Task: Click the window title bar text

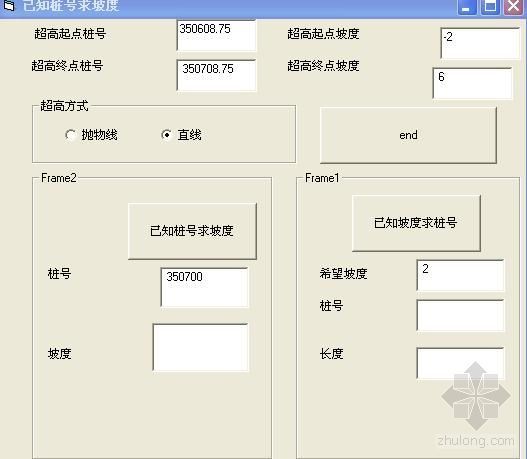Action: click(71, 5)
